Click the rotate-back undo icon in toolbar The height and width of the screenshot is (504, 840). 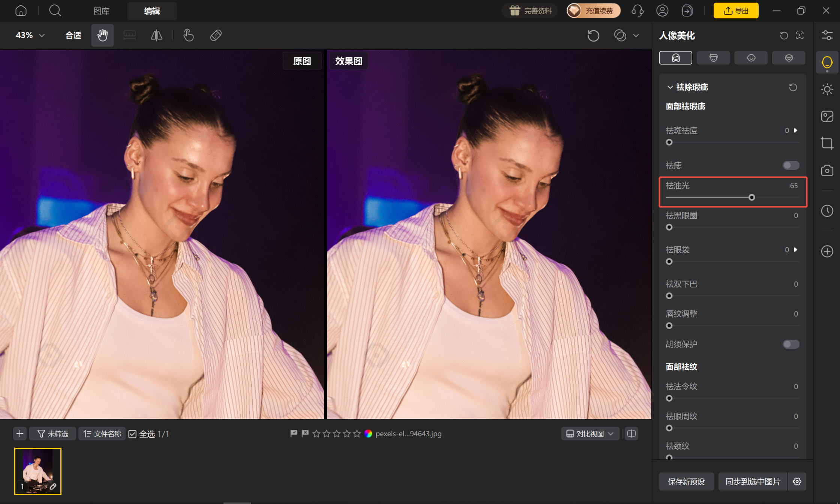pyautogui.click(x=593, y=36)
